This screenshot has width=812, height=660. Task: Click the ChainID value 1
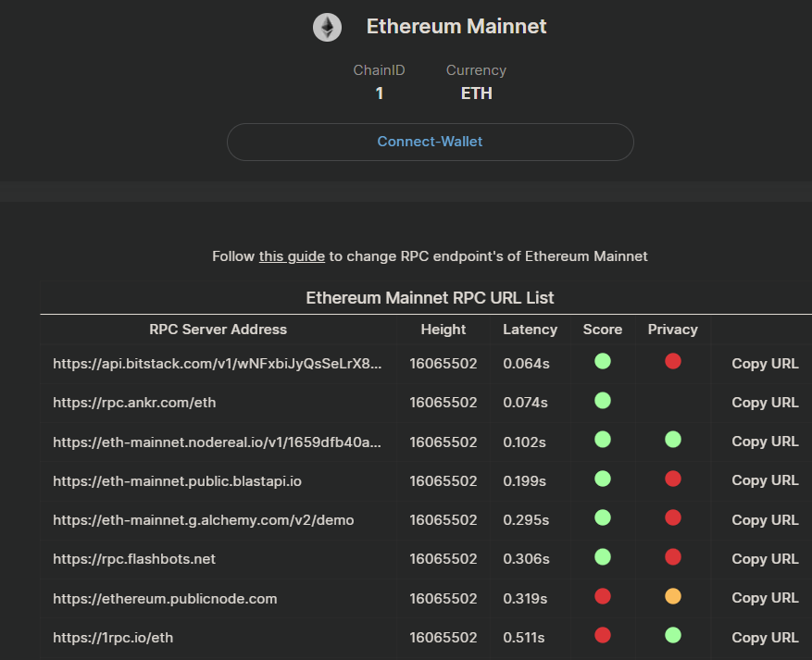tap(379, 93)
